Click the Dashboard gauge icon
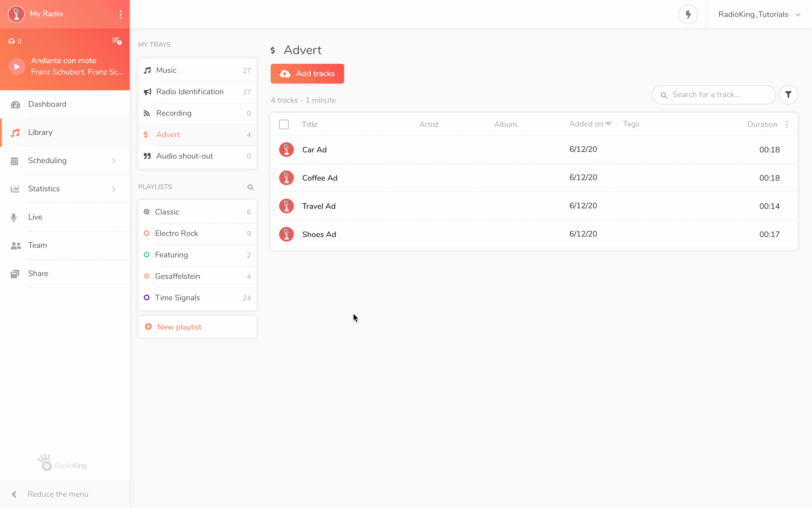The image size is (812, 508). point(15,104)
